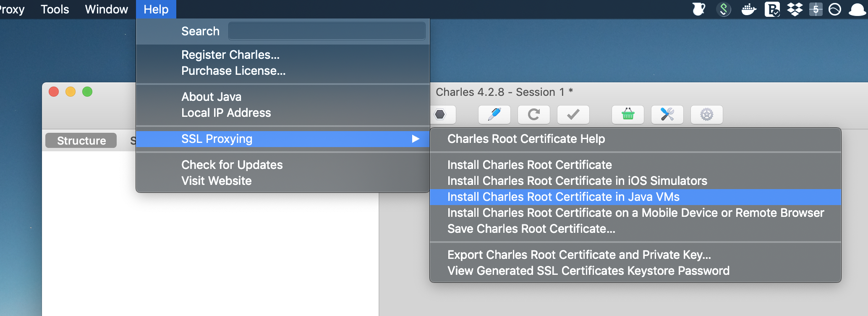Click the red close window button
The image size is (868, 316).
click(x=54, y=92)
